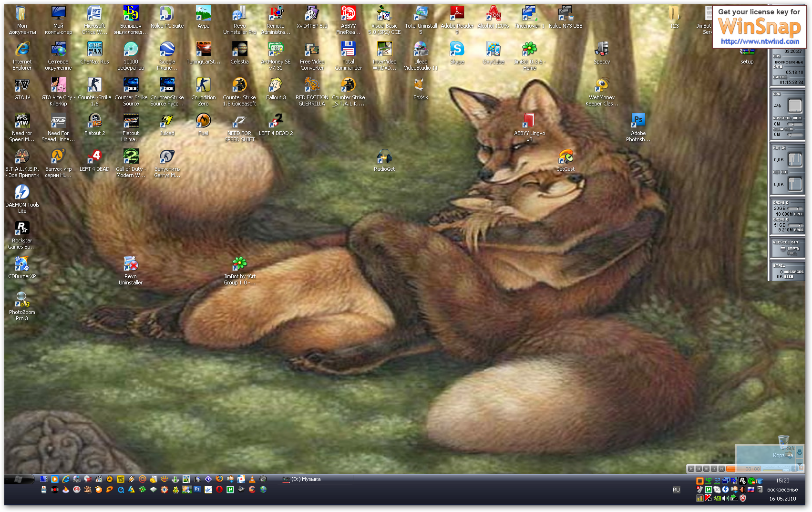812x512 pixels.
Task: Click the WinSnap ntwind.com link
Action: 760,42
